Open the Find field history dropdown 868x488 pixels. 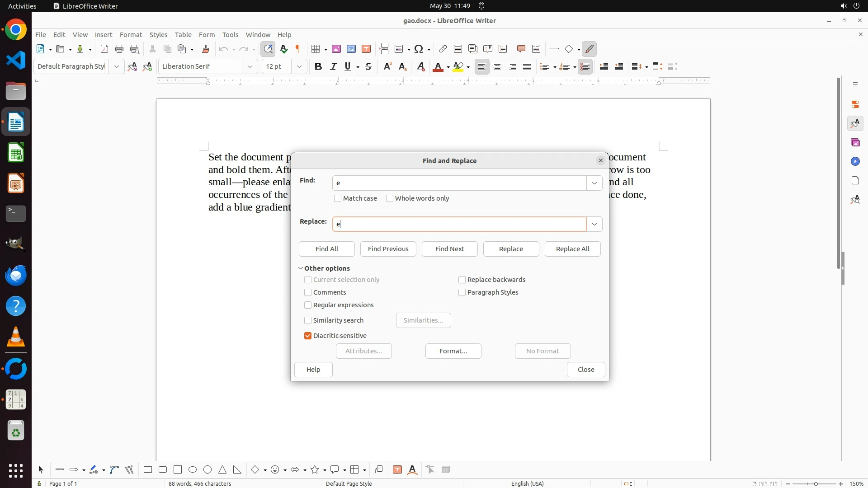tap(594, 183)
